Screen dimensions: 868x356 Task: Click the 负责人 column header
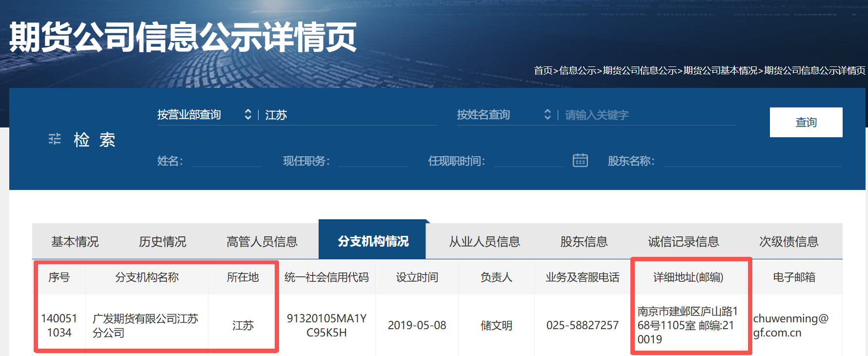point(496,277)
